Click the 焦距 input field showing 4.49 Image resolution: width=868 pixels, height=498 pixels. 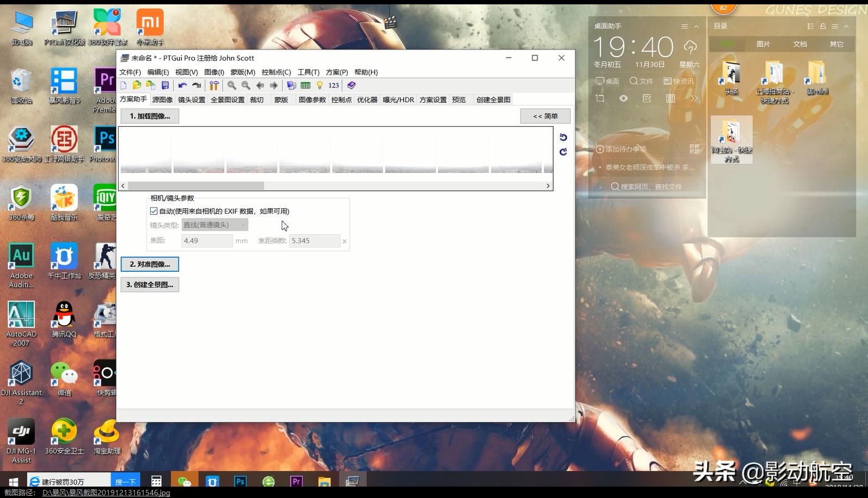pyautogui.click(x=207, y=240)
